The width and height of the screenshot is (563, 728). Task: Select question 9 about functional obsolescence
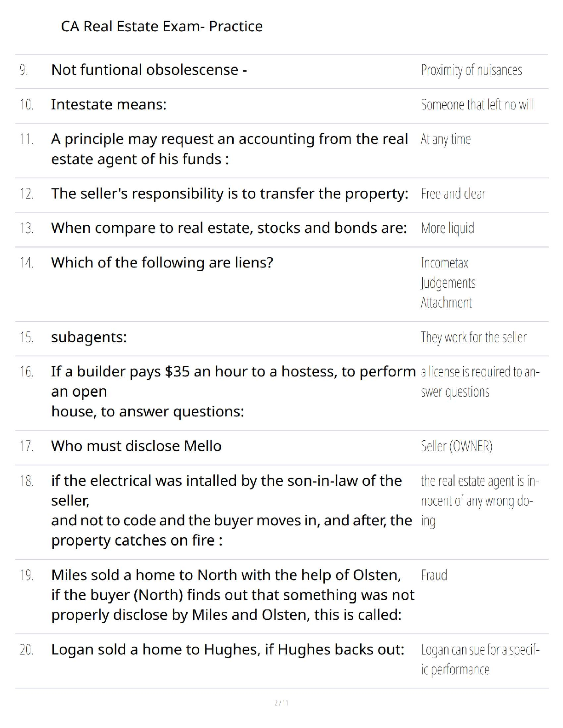149,70
